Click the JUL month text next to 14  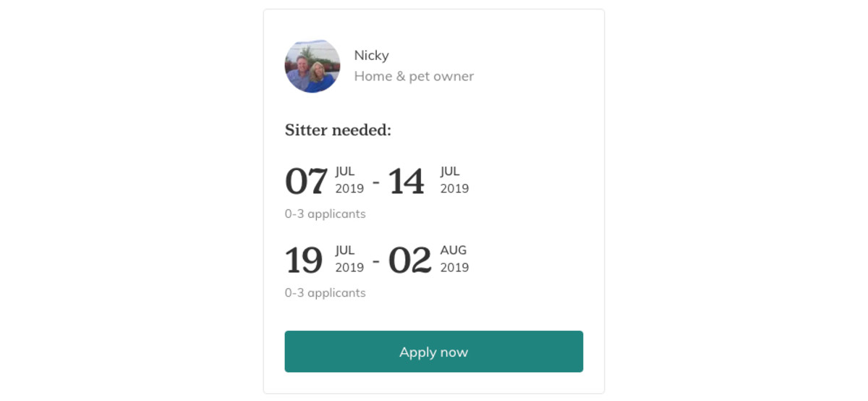[450, 172]
